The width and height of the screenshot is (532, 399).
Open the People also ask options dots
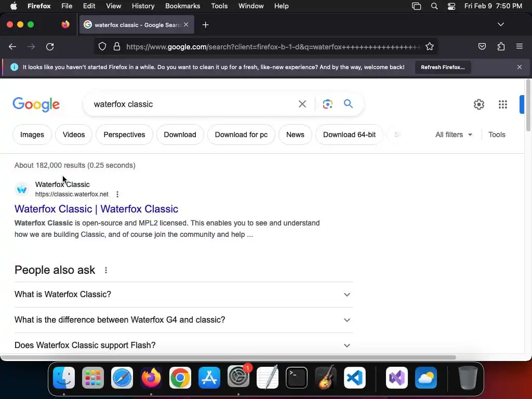106,270
